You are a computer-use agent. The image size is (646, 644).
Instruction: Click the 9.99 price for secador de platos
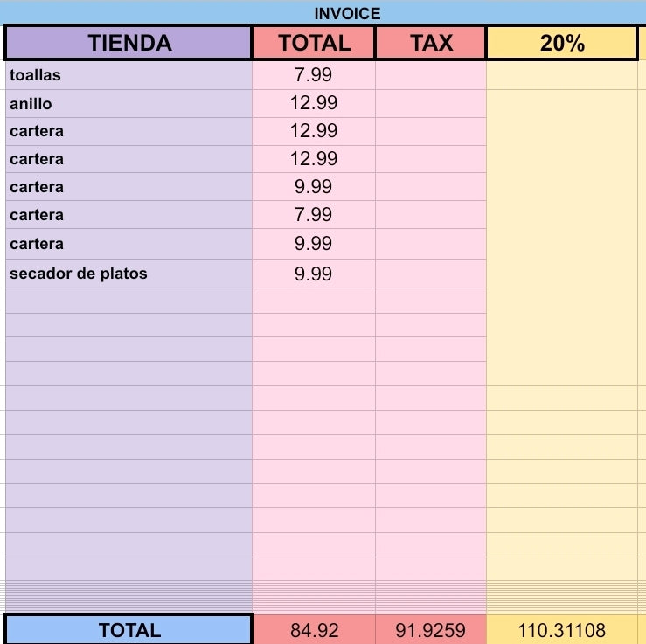(314, 273)
